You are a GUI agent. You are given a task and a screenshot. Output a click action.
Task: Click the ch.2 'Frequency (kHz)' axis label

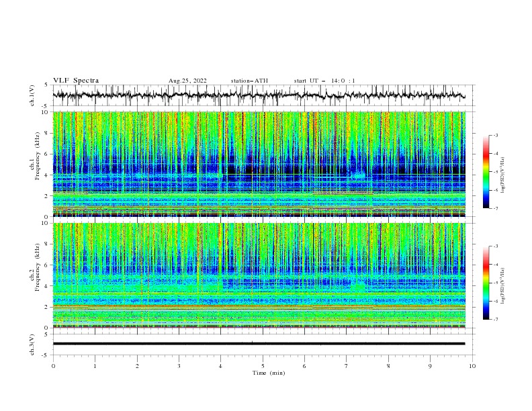(x=38, y=267)
